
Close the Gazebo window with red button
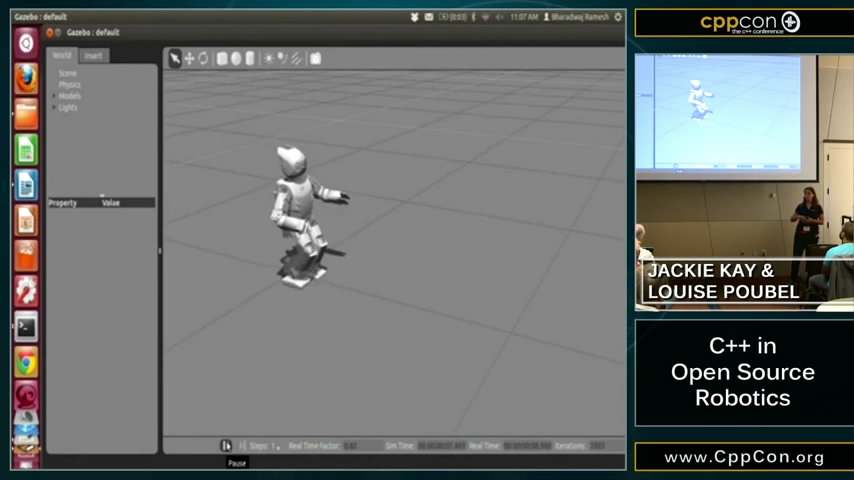[x=50, y=33]
